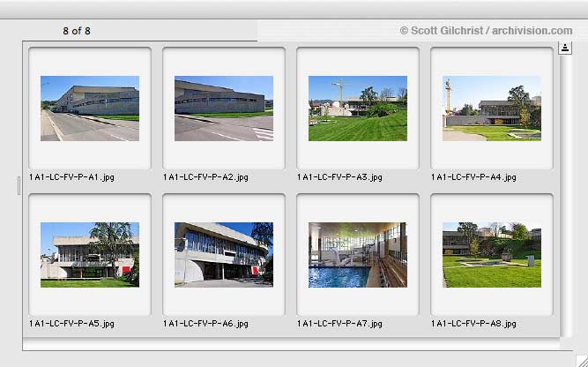Click the vertical scrollbar track of the thumbnail grid
The image size is (588, 367).
tap(566, 195)
